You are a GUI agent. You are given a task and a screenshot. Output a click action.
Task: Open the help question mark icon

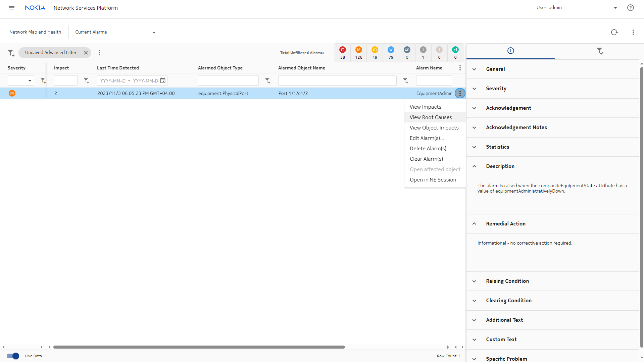click(x=630, y=8)
